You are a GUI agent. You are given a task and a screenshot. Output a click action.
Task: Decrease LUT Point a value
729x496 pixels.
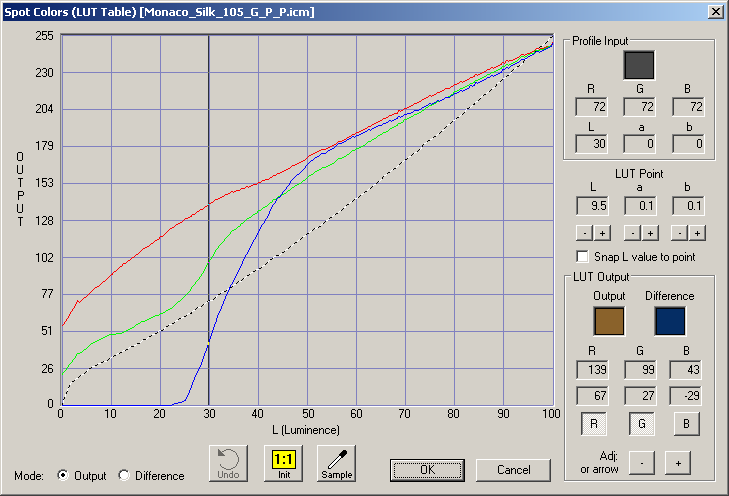[x=632, y=233]
